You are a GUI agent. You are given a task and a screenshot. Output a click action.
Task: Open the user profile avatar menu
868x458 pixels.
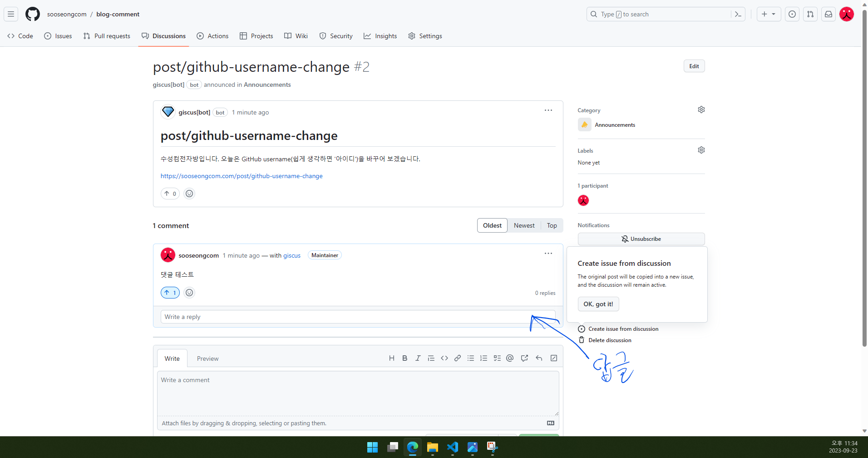click(x=847, y=14)
